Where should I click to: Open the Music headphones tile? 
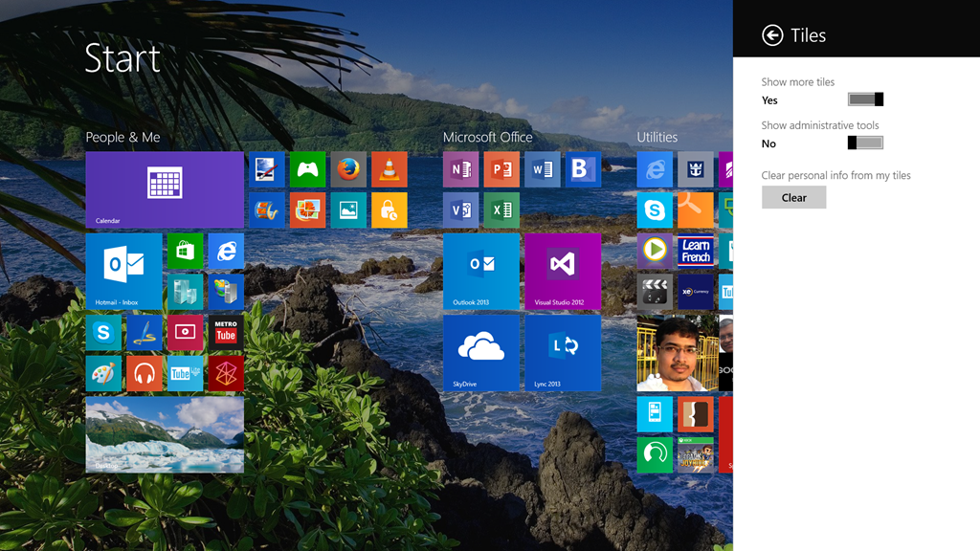tap(144, 374)
